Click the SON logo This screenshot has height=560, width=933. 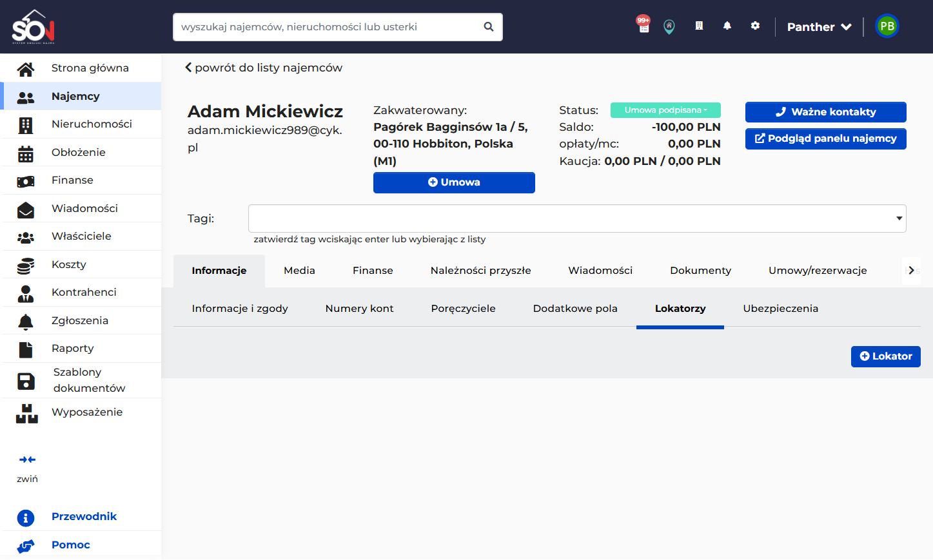[x=34, y=26]
